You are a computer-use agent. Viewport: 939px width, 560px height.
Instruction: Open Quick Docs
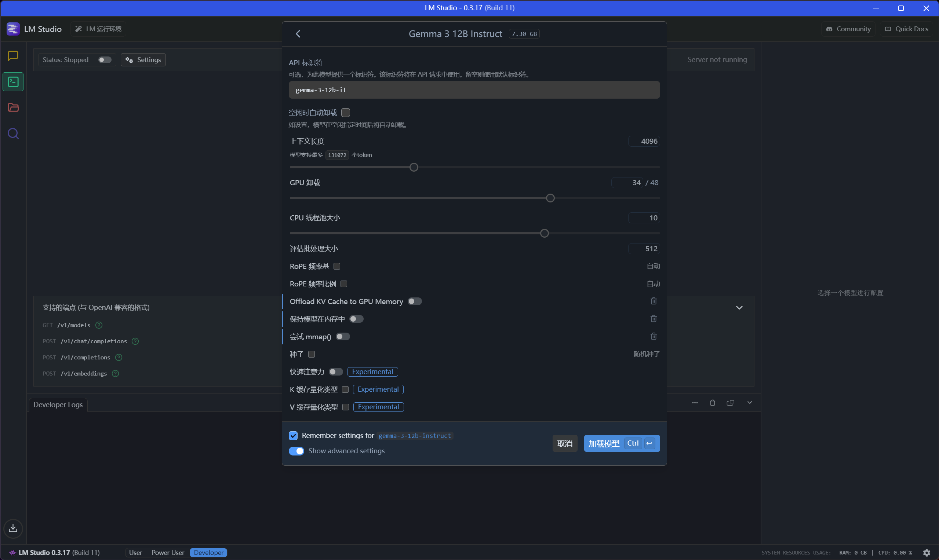(907, 29)
